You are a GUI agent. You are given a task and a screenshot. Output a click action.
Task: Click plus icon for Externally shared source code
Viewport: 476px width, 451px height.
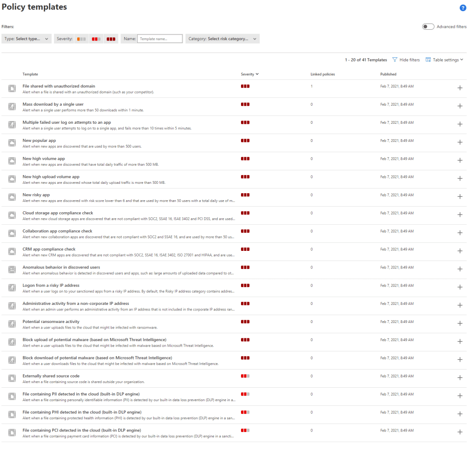click(x=460, y=378)
